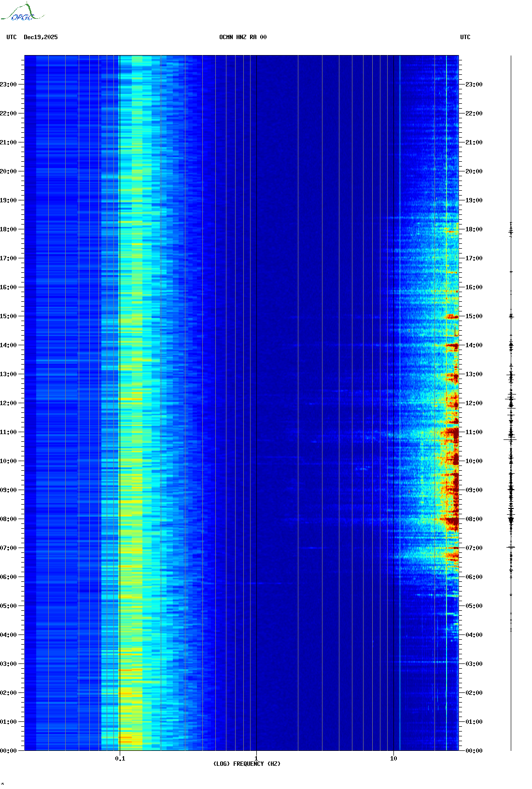Click the UTC label at top right
Image resolution: width=532 pixels, height=789 pixels.
[465, 37]
